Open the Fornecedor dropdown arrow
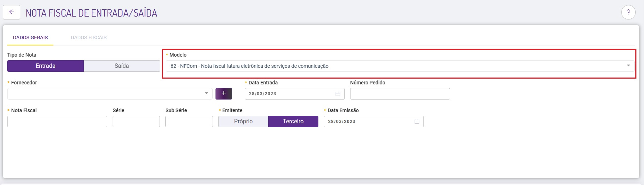644x185 pixels. coord(206,93)
